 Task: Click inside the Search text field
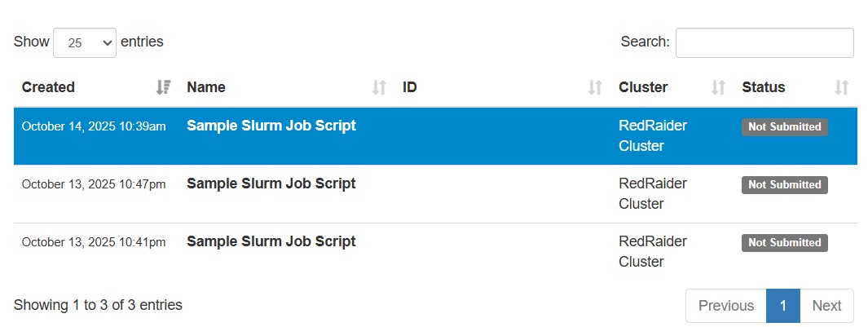coord(764,42)
